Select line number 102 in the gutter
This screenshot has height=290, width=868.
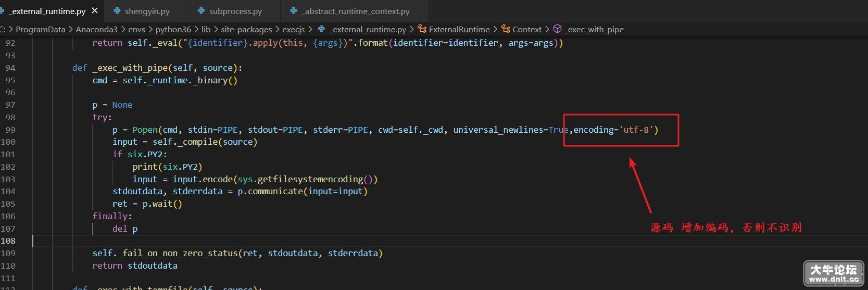pos(8,167)
